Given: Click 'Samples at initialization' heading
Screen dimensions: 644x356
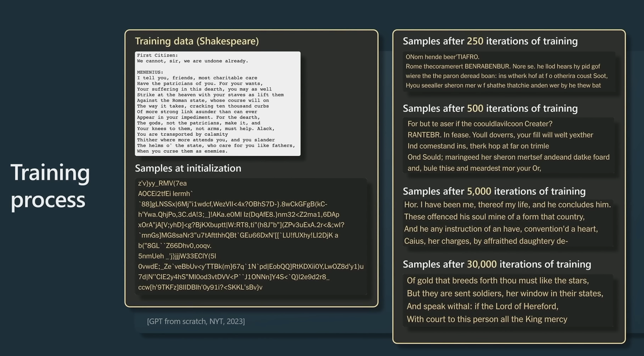Looking at the screenshot, I should tap(188, 168).
